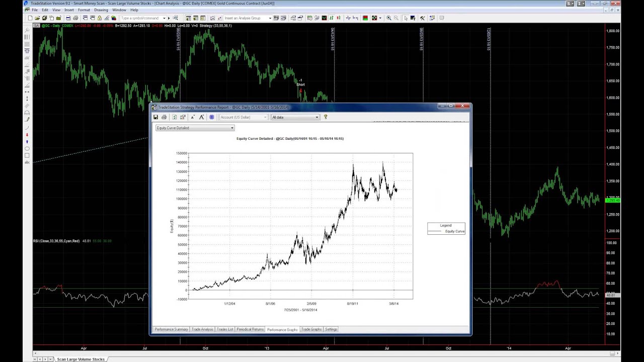Select the Scan Large Volume Stocks workspace tab
Screen dimensions: 644x362
click(80, 359)
